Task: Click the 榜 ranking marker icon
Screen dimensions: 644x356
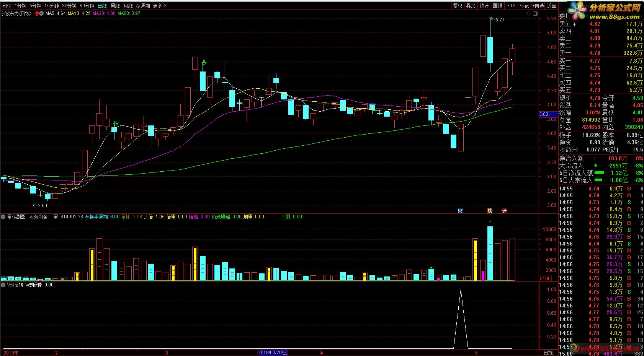Action: (490, 211)
